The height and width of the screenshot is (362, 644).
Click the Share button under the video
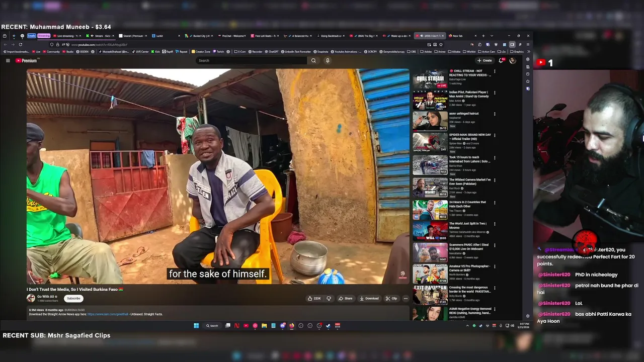[345, 298]
